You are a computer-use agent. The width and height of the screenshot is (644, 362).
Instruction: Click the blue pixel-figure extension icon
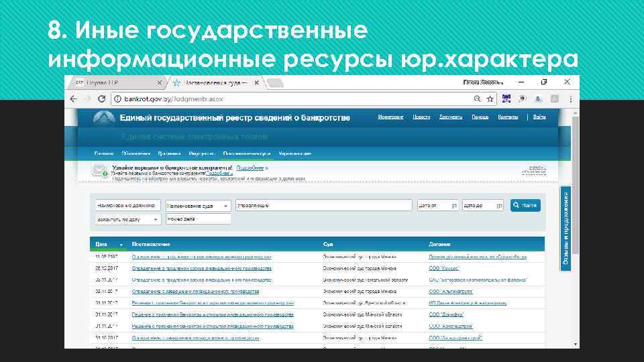click(506, 99)
